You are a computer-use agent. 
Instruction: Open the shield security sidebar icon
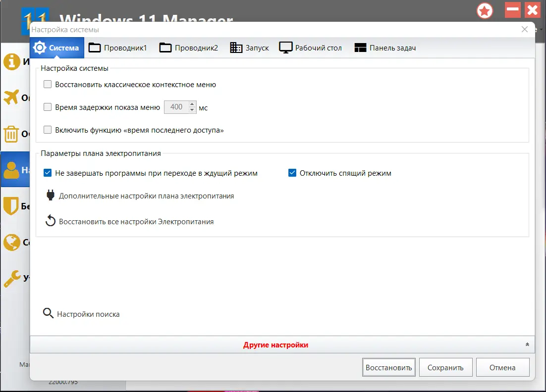point(11,206)
